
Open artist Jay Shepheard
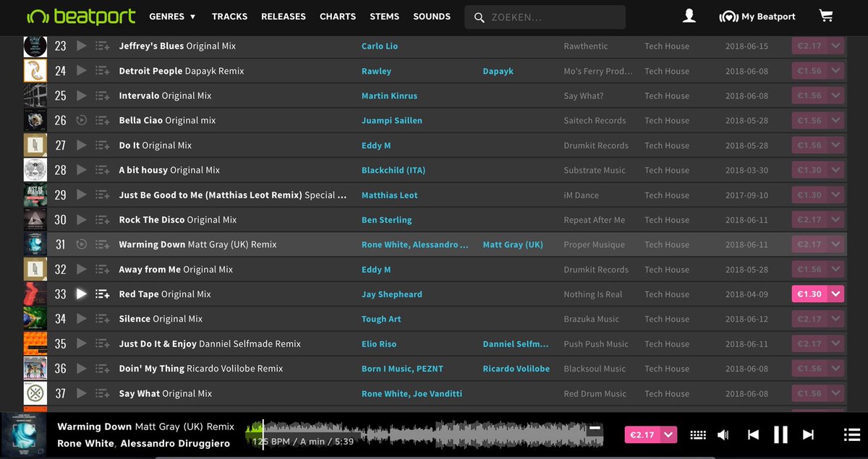tap(392, 294)
